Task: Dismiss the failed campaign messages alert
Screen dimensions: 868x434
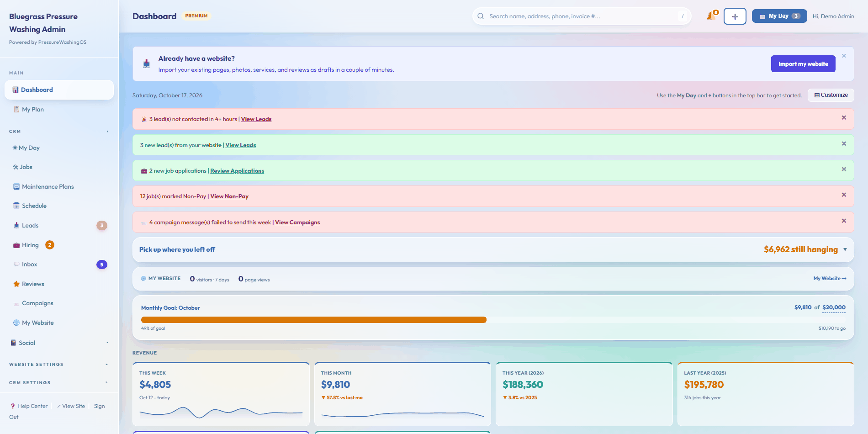Action: 844,221
